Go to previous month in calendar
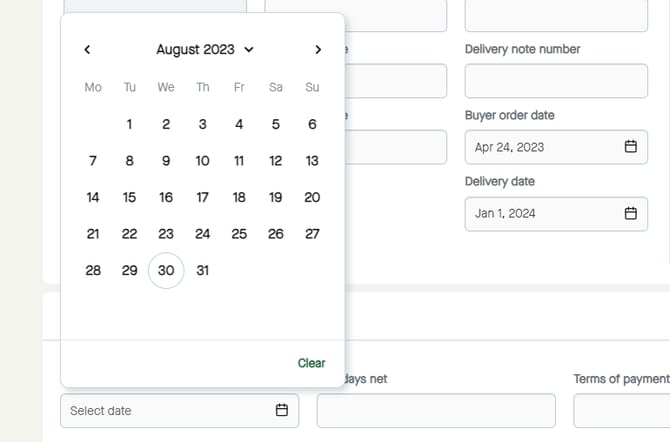670x442 pixels. coord(88,49)
